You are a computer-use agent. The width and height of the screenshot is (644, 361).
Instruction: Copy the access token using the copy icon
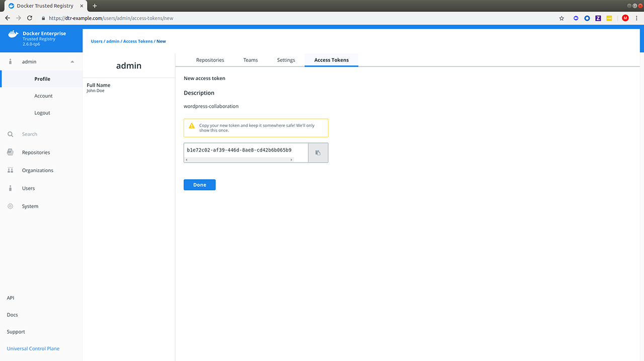click(x=318, y=152)
